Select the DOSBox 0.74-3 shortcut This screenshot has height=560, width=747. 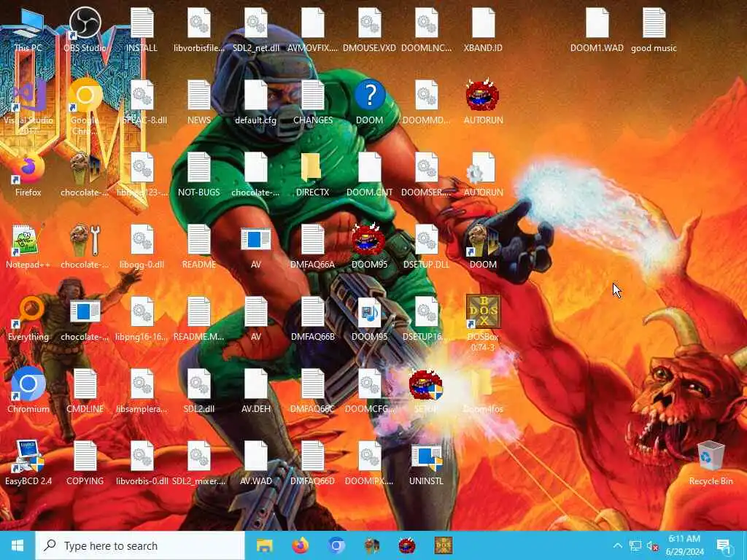(483, 324)
